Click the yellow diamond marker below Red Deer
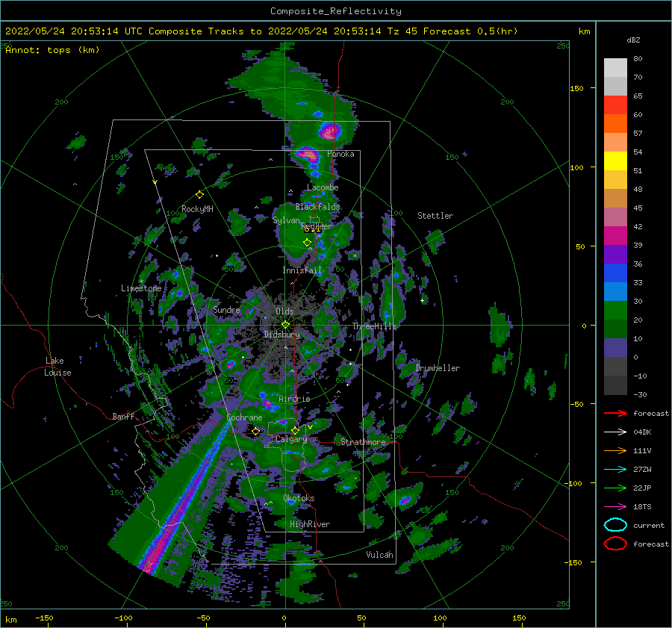Viewport: 672px width, 628px height. pyautogui.click(x=307, y=242)
